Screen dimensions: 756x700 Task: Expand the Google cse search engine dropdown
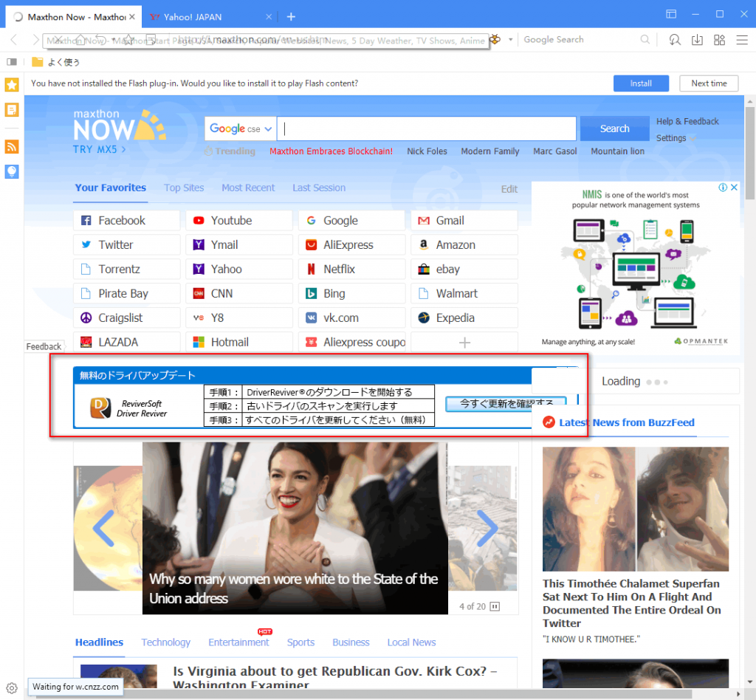[241, 128]
